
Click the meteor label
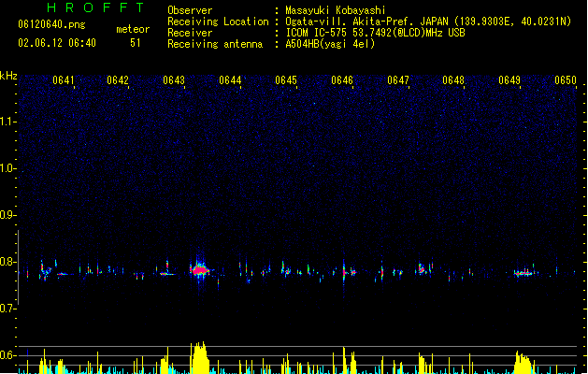point(133,29)
